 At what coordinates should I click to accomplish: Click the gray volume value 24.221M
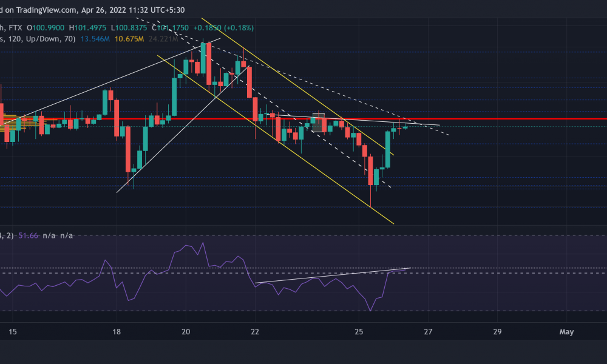click(x=163, y=39)
